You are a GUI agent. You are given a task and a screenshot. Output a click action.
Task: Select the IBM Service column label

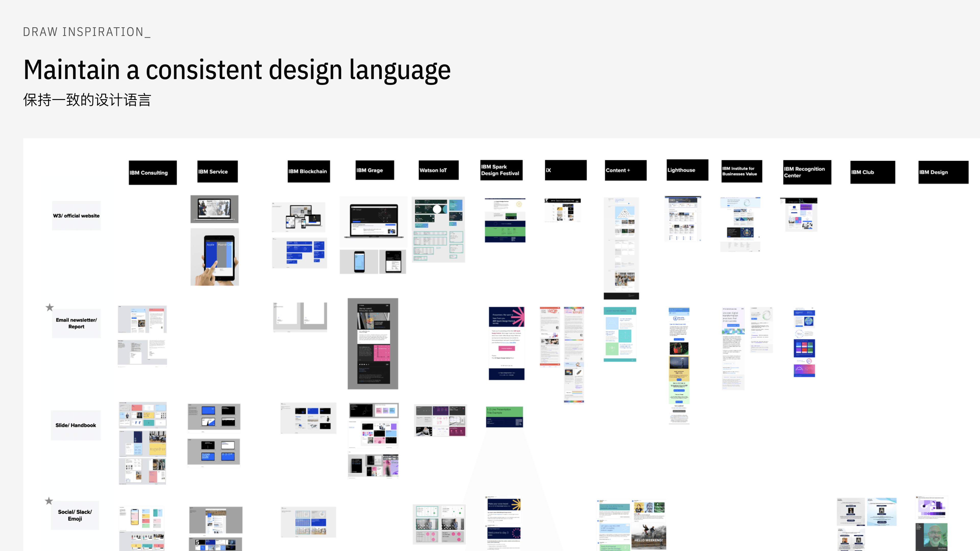(218, 171)
